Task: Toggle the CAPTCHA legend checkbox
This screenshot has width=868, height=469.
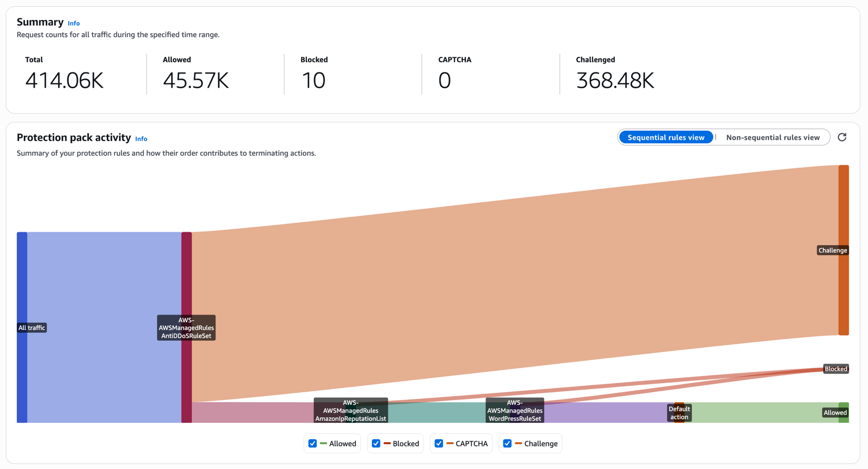Action: pyautogui.click(x=439, y=443)
